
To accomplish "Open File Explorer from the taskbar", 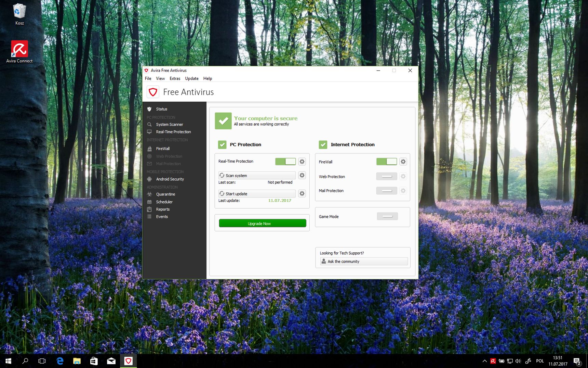I will click(77, 361).
